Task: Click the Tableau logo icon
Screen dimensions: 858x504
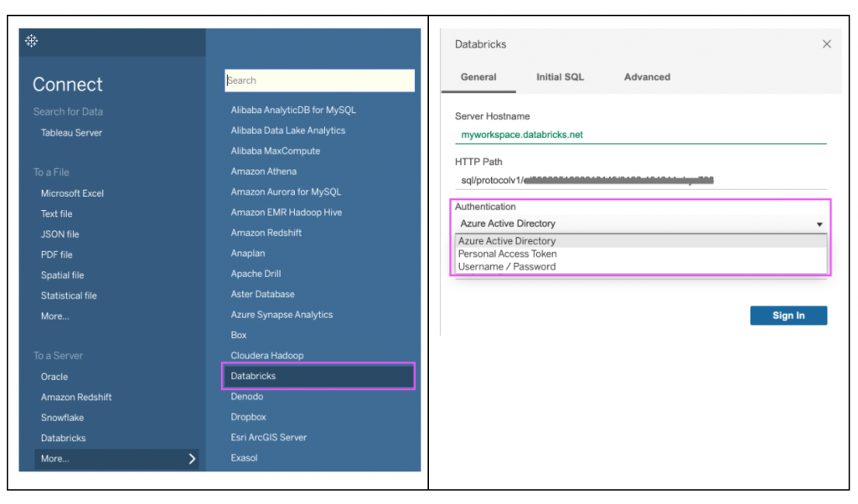Action: [x=32, y=41]
